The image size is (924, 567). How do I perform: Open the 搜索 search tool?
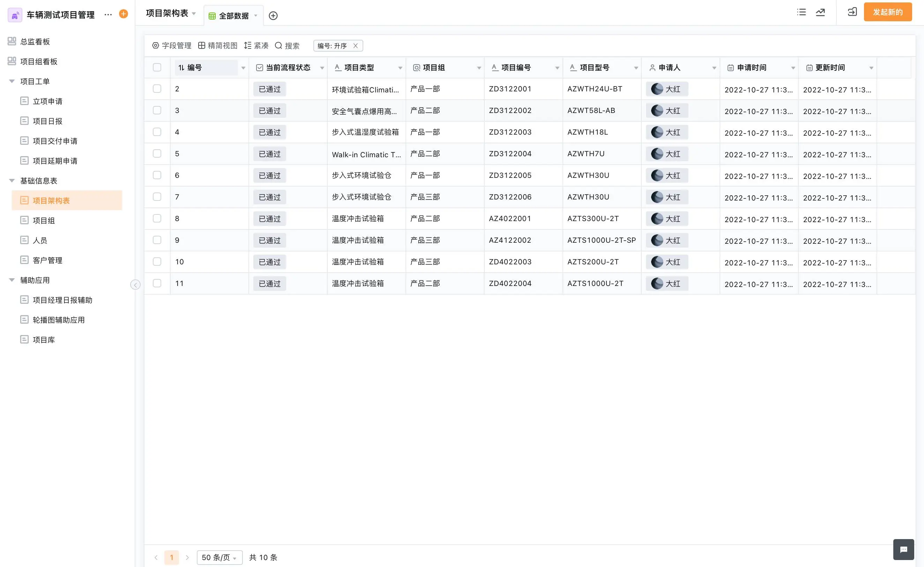click(288, 46)
